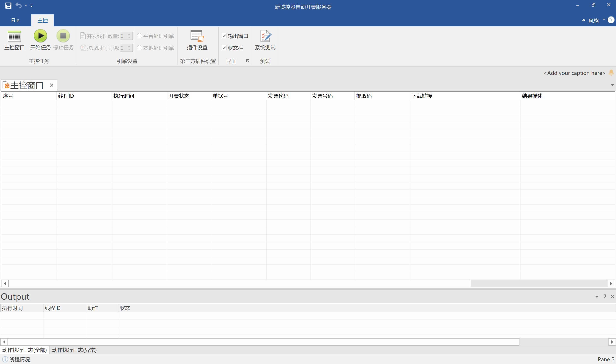Image resolution: width=616 pixels, height=364 pixels.
Task: Click main grid horizontal scrollbar left arrow
Action: click(x=5, y=284)
